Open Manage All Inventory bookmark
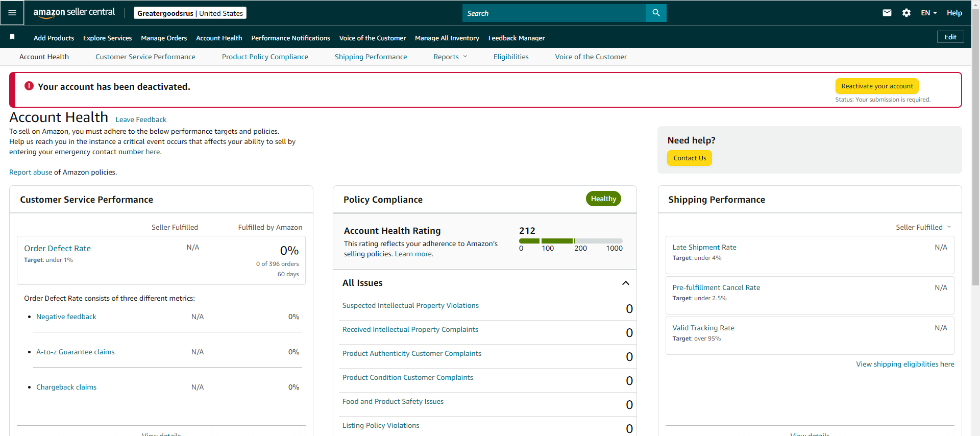 point(447,38)
